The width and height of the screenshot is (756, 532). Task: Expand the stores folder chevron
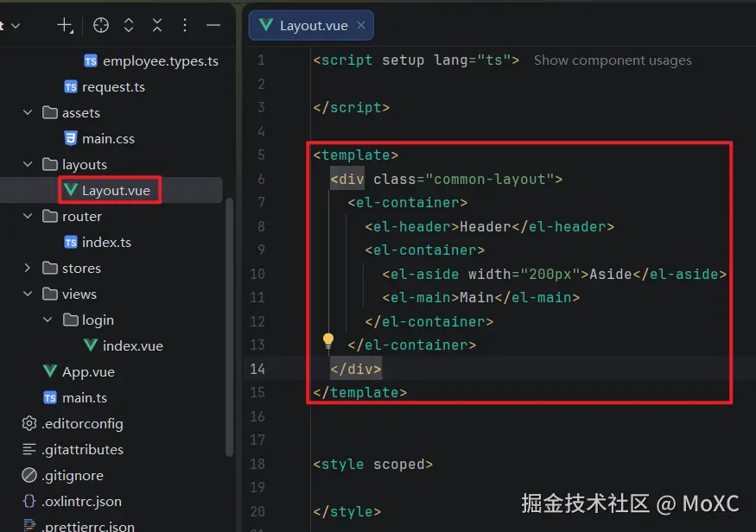tap(28, 268)
